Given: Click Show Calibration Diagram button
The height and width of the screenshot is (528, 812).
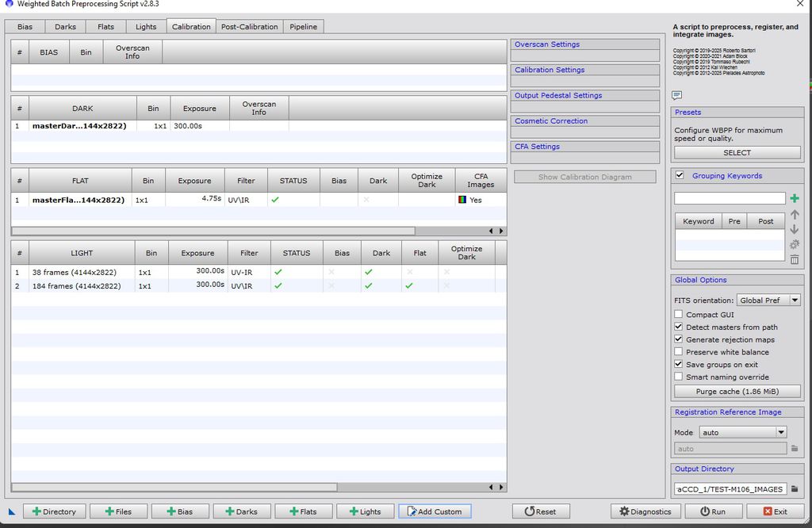Looking at the screenshot, I should click(x=584, y=177).
